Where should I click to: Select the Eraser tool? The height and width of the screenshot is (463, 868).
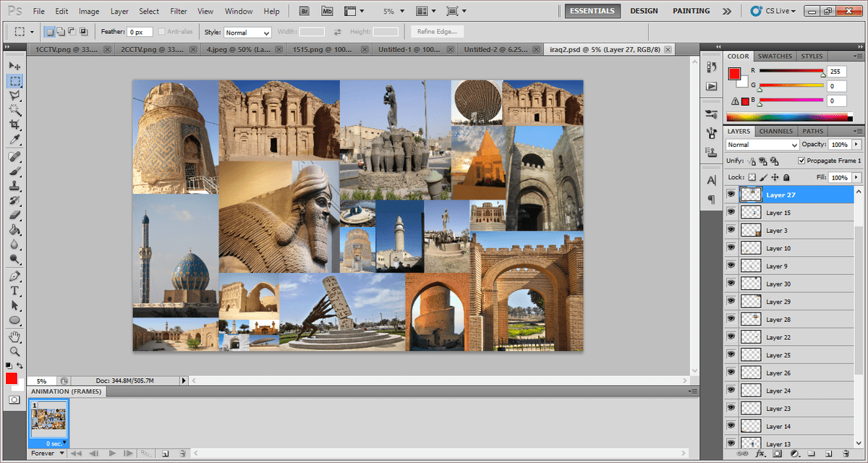click(14, 215)
